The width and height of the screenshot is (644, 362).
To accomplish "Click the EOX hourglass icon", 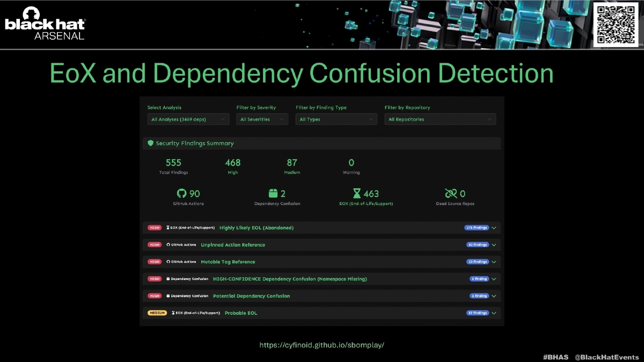I will tap(357, 194).
